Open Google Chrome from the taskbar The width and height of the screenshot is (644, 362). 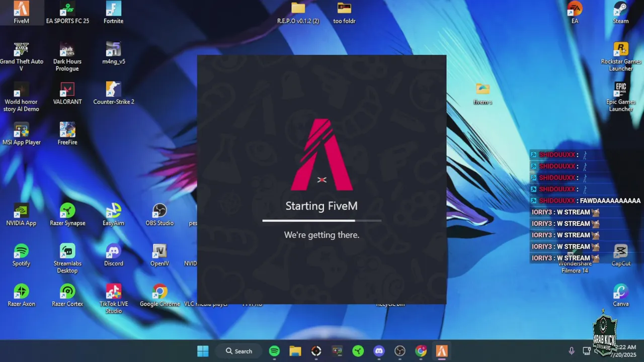421,351
